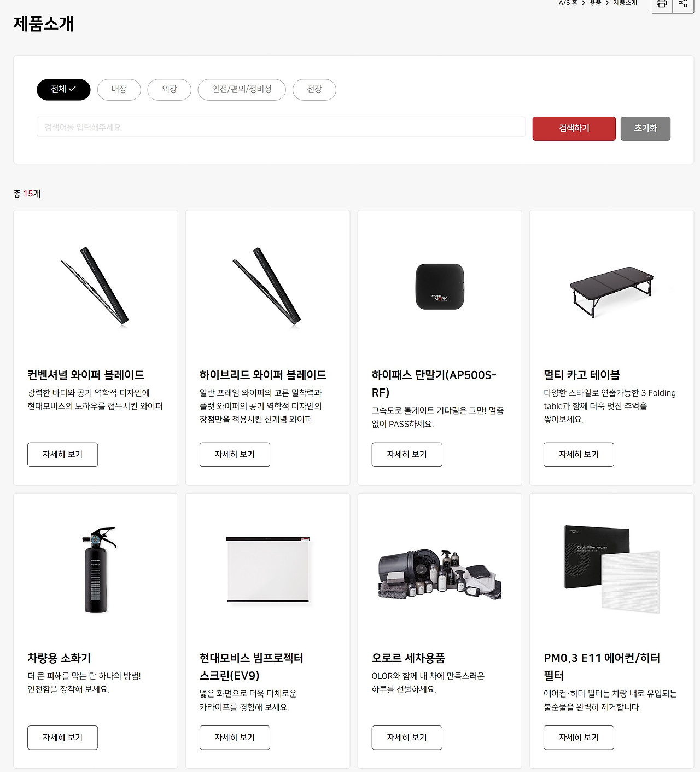Select the 내장 category filter
The width and height of the screenshot is (700, 772).
click(119, 90)
